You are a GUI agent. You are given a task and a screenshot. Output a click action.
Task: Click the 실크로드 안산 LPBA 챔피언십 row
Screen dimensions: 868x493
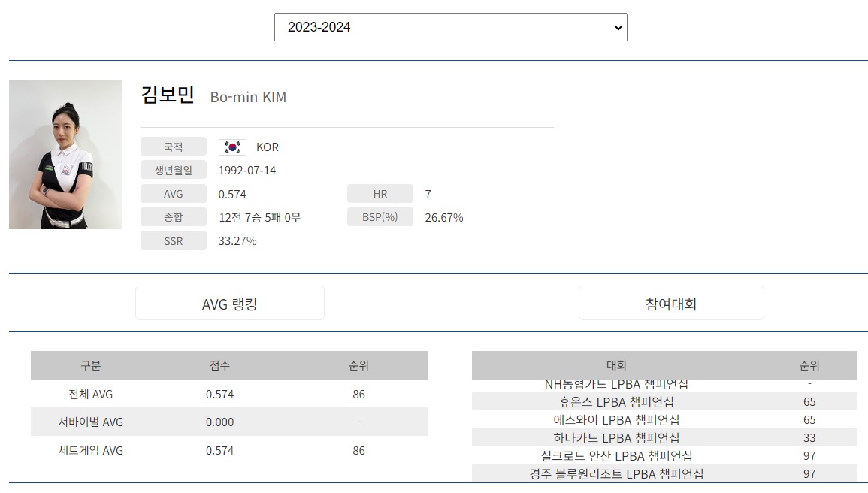coord(664,456)
